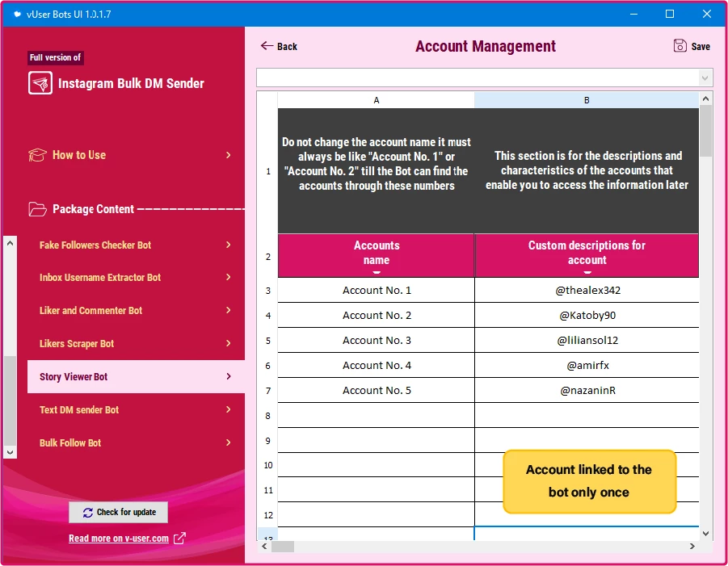Click the @nazaninR description cell
Screen dimensions: 728x566
tap(587, 391)
